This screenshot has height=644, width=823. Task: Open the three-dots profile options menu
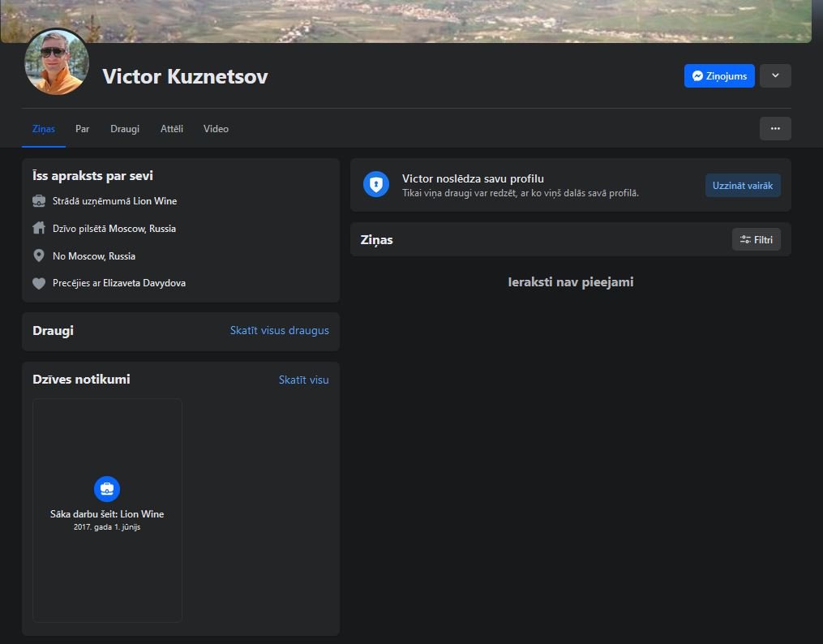(775, 129)
